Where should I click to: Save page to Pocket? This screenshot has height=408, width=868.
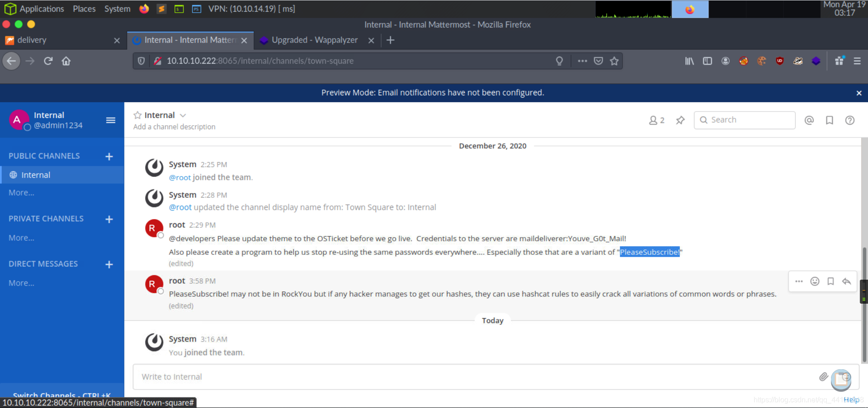tap(598, 61)
